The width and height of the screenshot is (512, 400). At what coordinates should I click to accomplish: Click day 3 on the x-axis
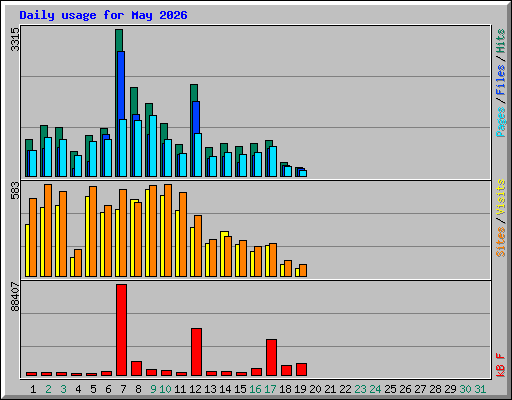[63, 389]
